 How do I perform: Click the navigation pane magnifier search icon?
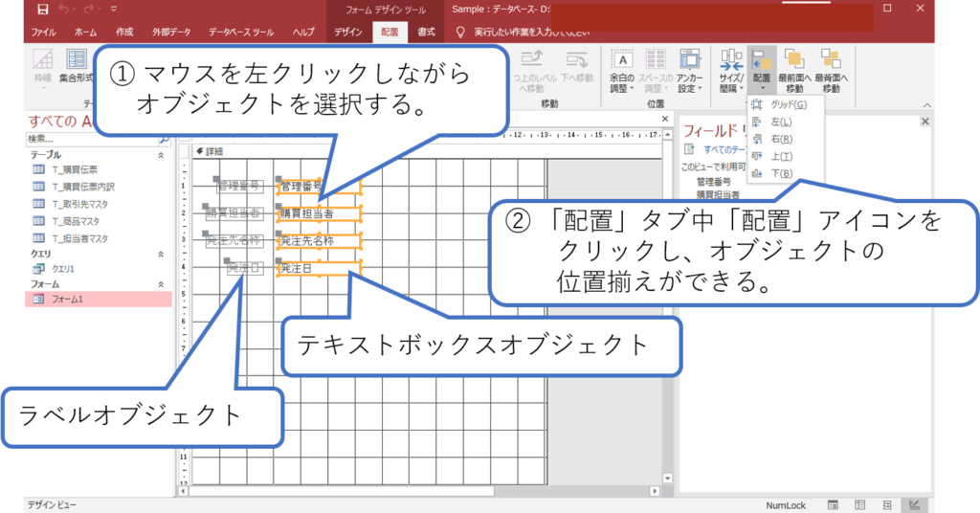point(165,140)
